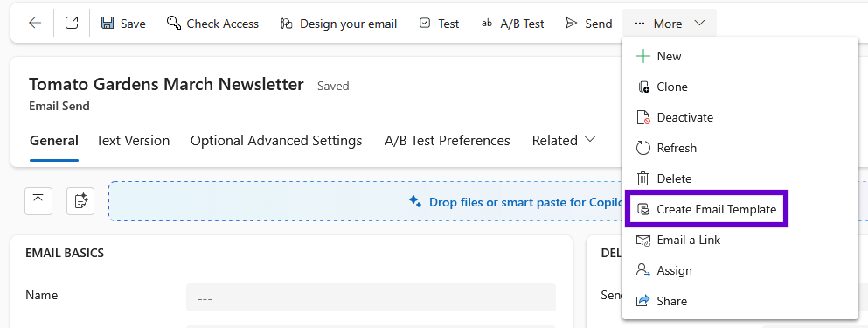Screen dimensions: 868x328
Task: Click the Name input field
Action: tap(371, 298)
